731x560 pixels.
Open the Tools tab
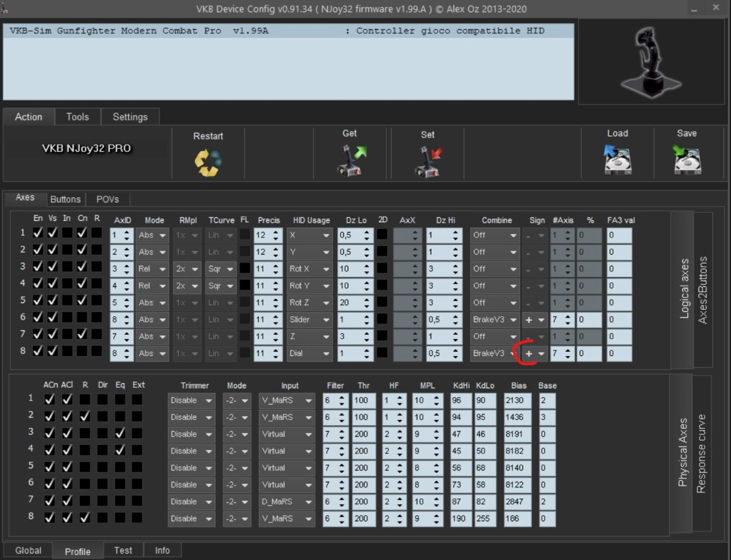pos(77,117)
